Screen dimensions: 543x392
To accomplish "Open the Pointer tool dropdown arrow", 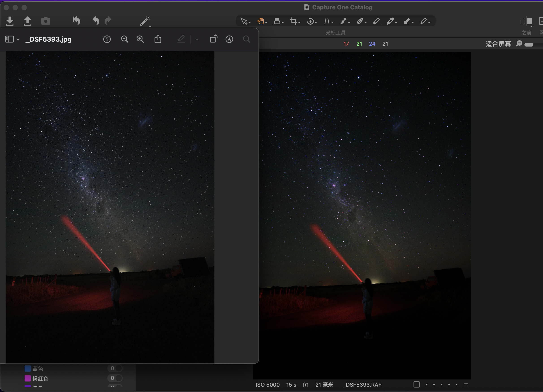I will point(250,22).
